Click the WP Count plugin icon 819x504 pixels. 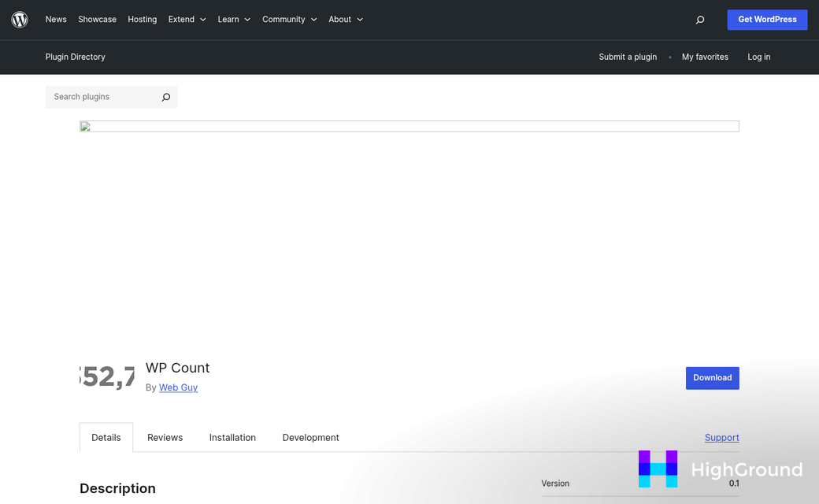tap(107, 378)
